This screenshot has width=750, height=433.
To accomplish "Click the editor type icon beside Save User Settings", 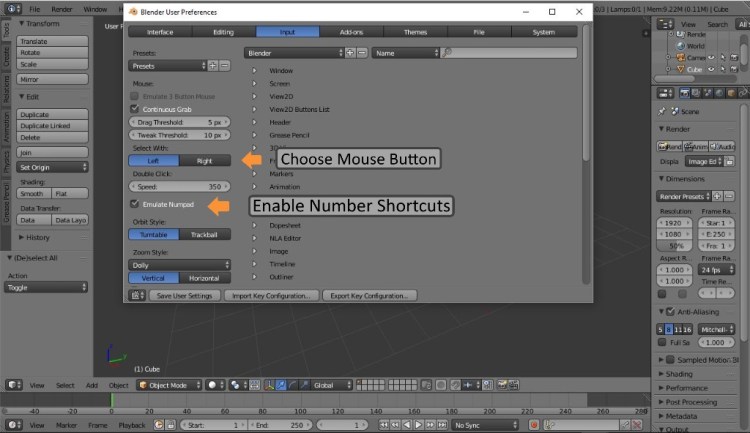I will click(x=137, y=296).
